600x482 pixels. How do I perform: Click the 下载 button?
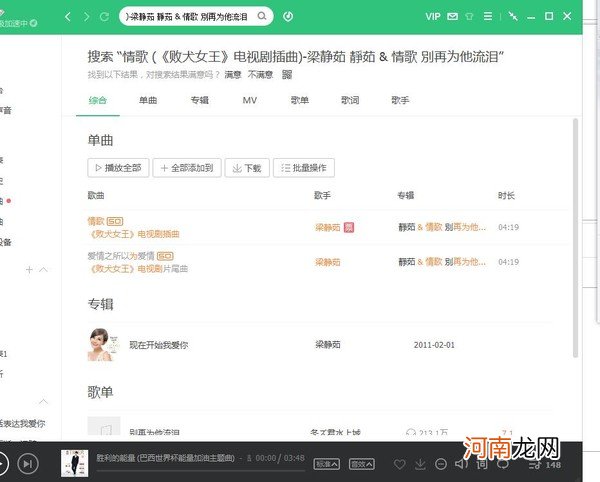[247, 168]
